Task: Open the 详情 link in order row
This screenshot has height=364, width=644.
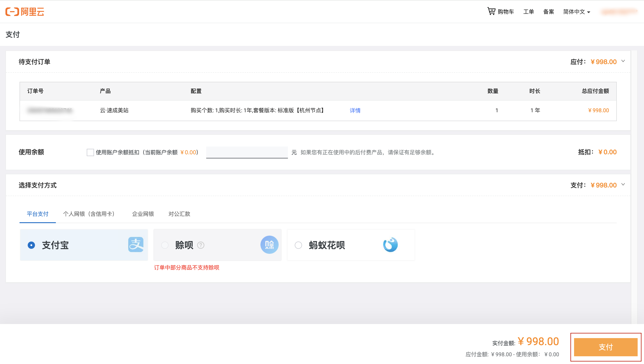Action: 355,110
